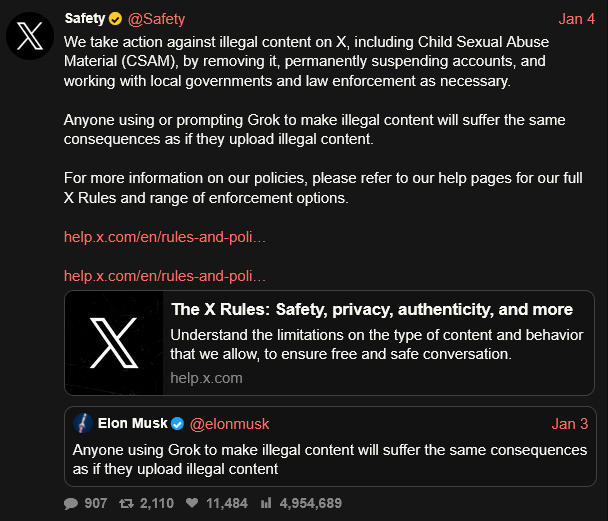
Task: Open The X Rules link card title
Action: pyautogui.click(x=372, y=309)
